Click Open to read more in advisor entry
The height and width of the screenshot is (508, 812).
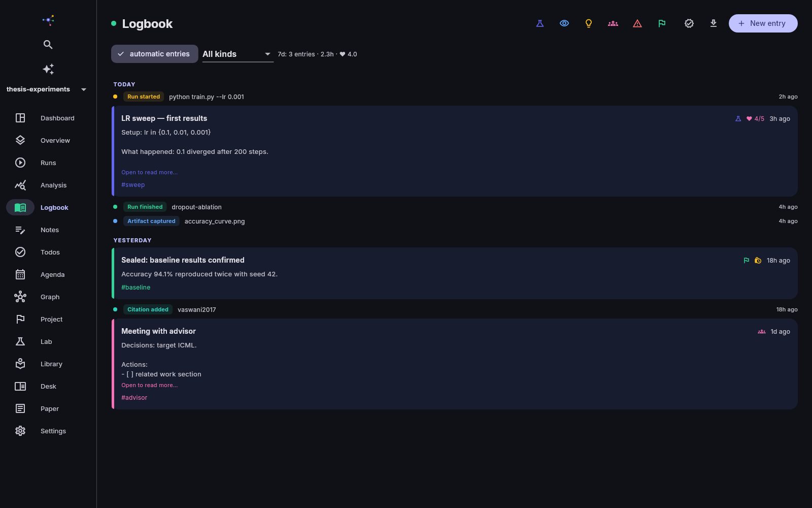pyautogui.click(x=149, y=386)
